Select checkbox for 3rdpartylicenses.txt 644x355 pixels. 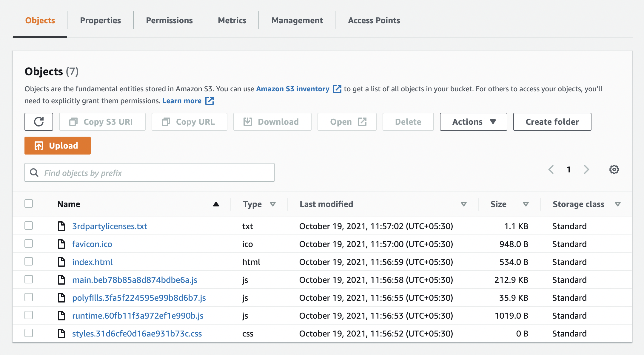pyautogui.click(x=29, y=226)
